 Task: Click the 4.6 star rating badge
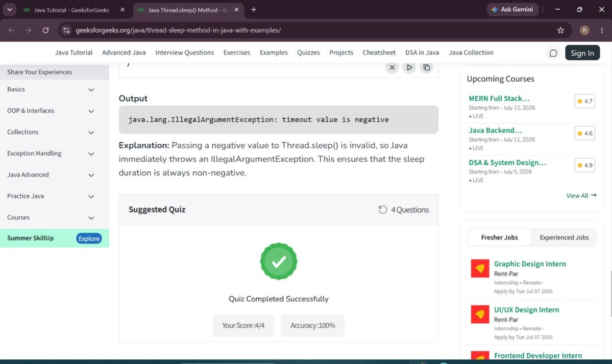pyautogui.click(x=584, y=133)
